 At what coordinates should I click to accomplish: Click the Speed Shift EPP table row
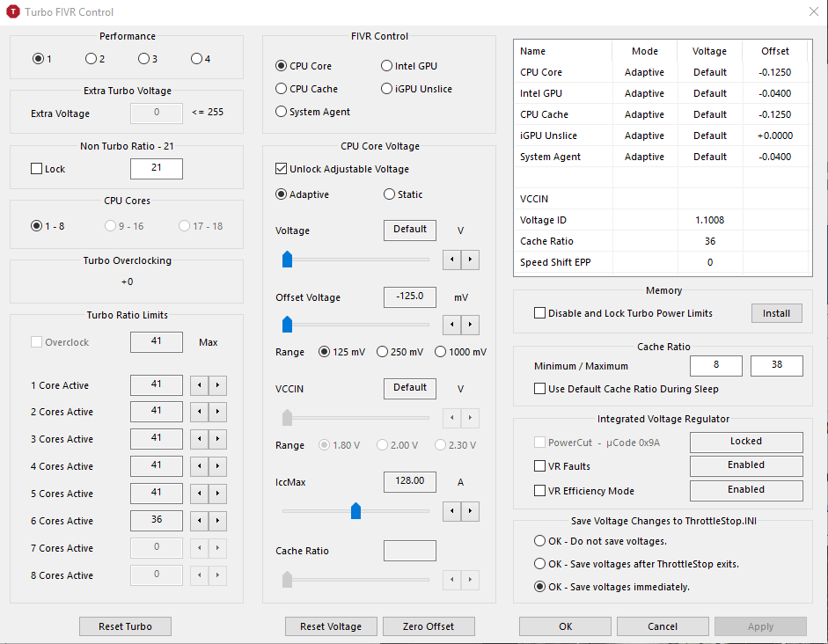[x=663, y=262]
